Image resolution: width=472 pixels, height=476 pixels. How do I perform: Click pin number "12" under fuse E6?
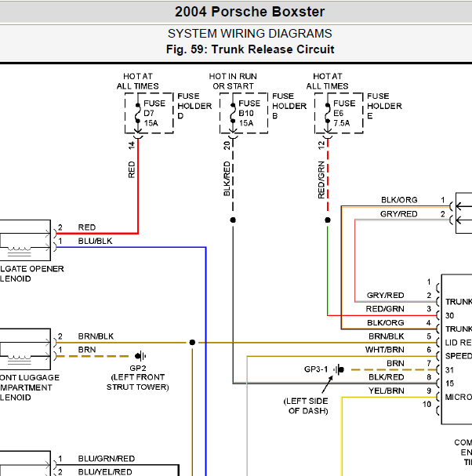pyautogui.click(x=321, y=145)
